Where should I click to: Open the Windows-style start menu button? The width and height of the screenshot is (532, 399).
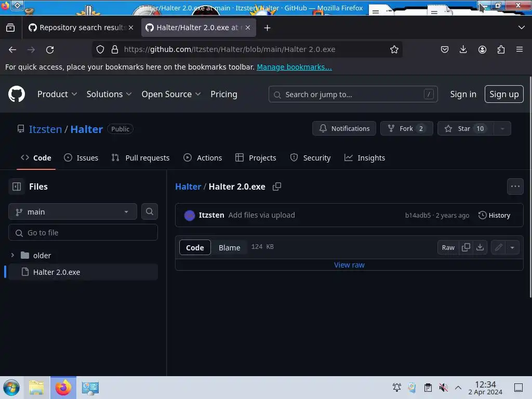pos(11,388)
